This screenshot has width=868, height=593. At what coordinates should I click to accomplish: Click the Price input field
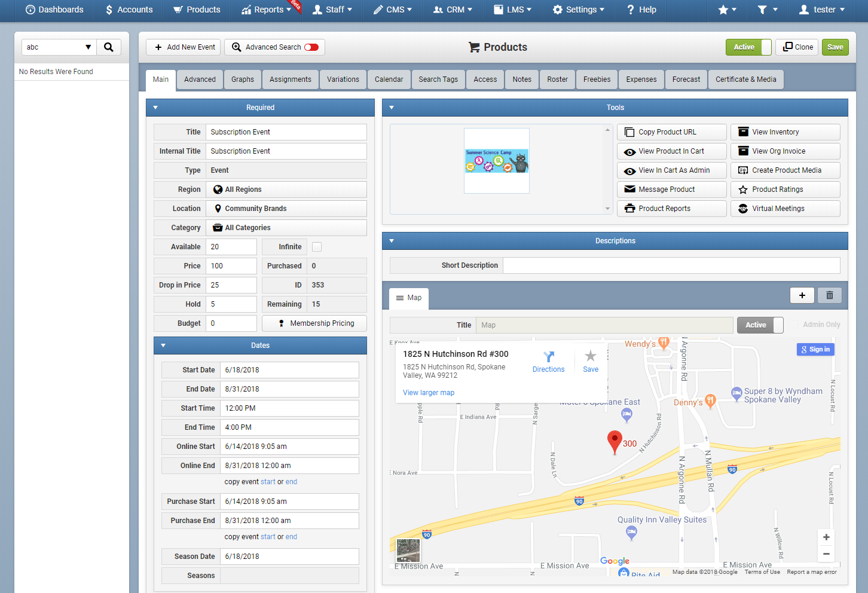(231, 266)
